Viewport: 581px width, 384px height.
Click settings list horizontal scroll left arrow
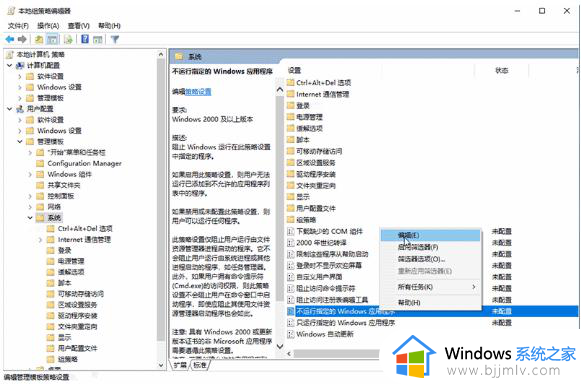289,354
